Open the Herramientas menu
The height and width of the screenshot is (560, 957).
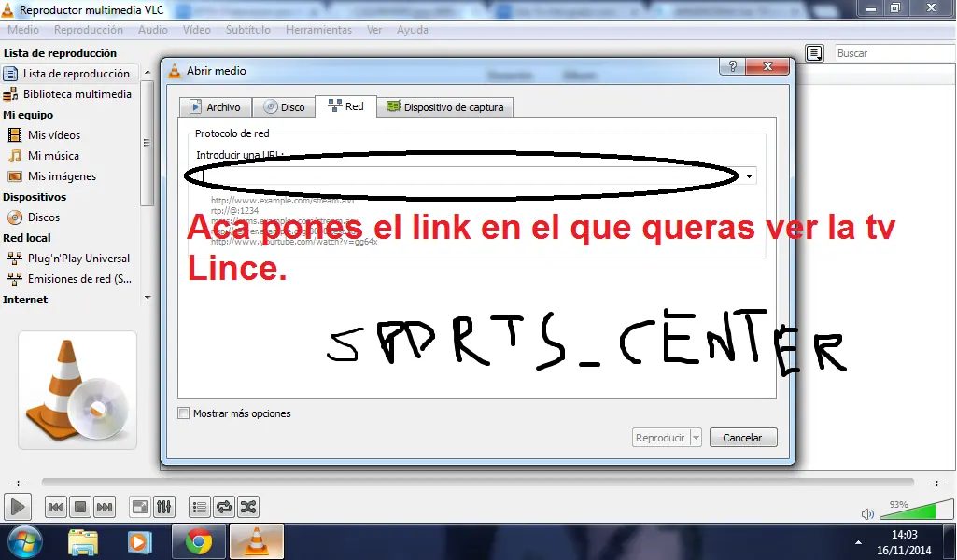point(318,30)
